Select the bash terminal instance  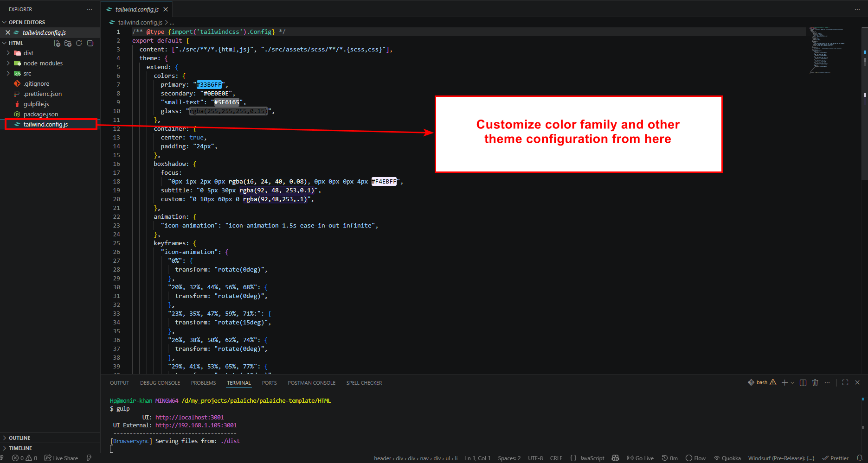point(762,383)
